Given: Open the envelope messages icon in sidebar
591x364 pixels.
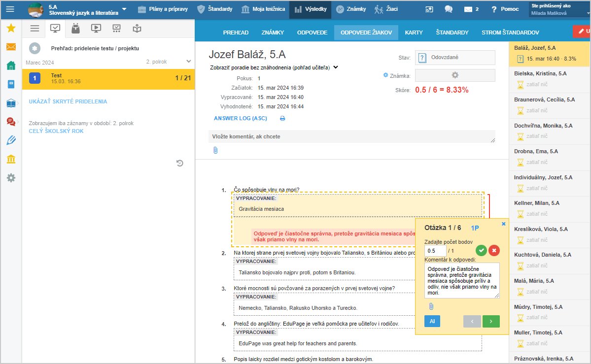Looking at the screenshot, I should point(11,47).
